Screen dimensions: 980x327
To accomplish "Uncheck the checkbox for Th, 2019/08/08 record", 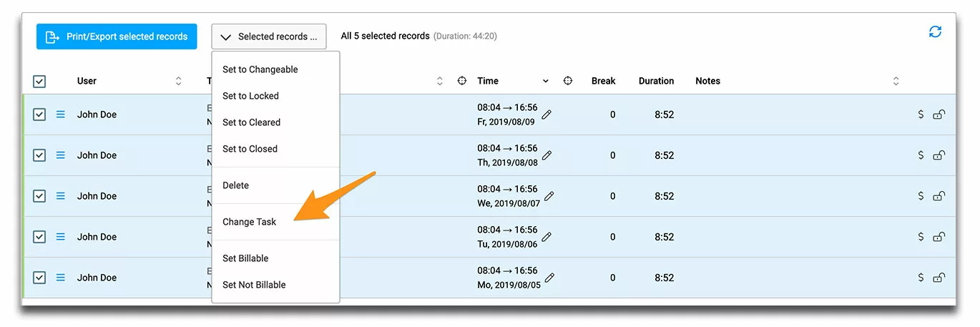I will [x=39, y=155].
